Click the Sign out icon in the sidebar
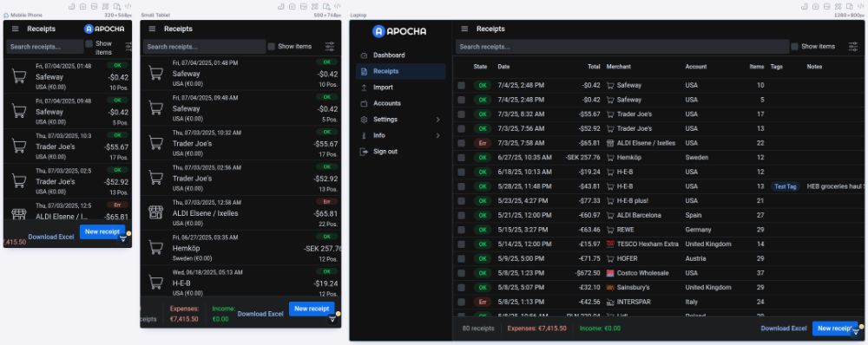This screenshot has width=868, height=345. pos(364,152)
